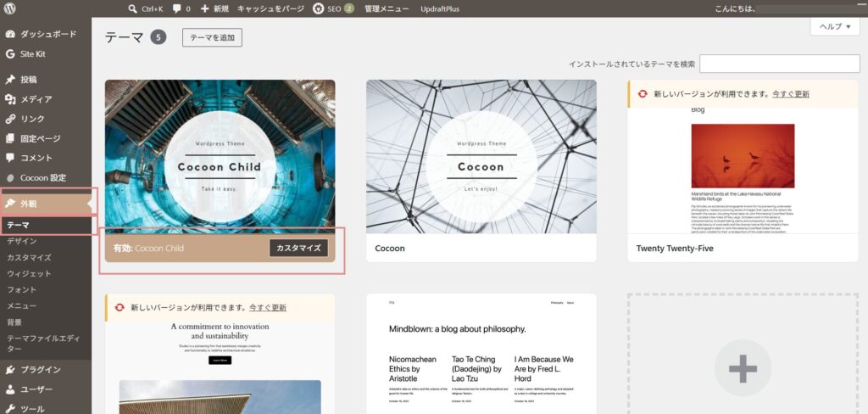Open ウィジェット in the sidebar submenu
868x414 pixels.
(29, 273)
